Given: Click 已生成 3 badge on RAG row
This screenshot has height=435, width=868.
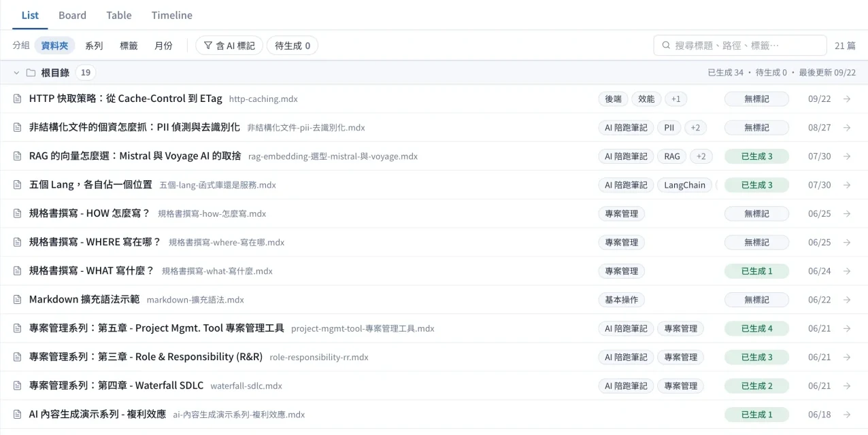Looking at the screenshot, I should click(x=756, y=156).
